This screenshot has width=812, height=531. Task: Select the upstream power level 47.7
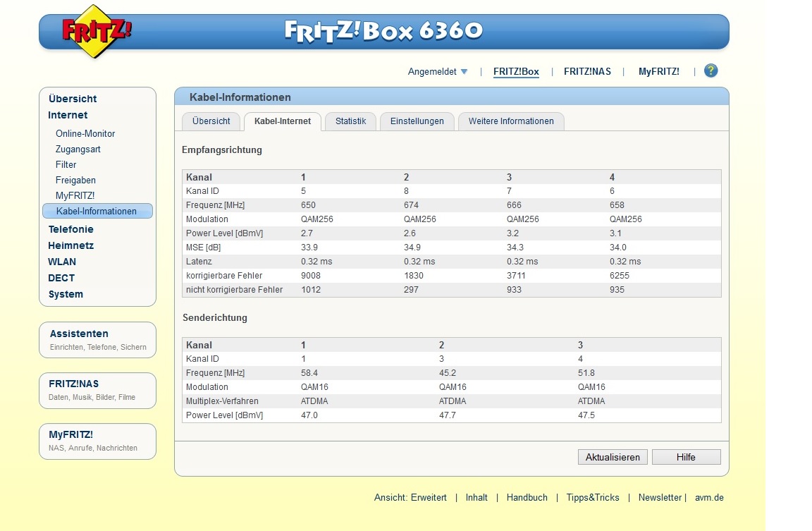tap(448, 415)
